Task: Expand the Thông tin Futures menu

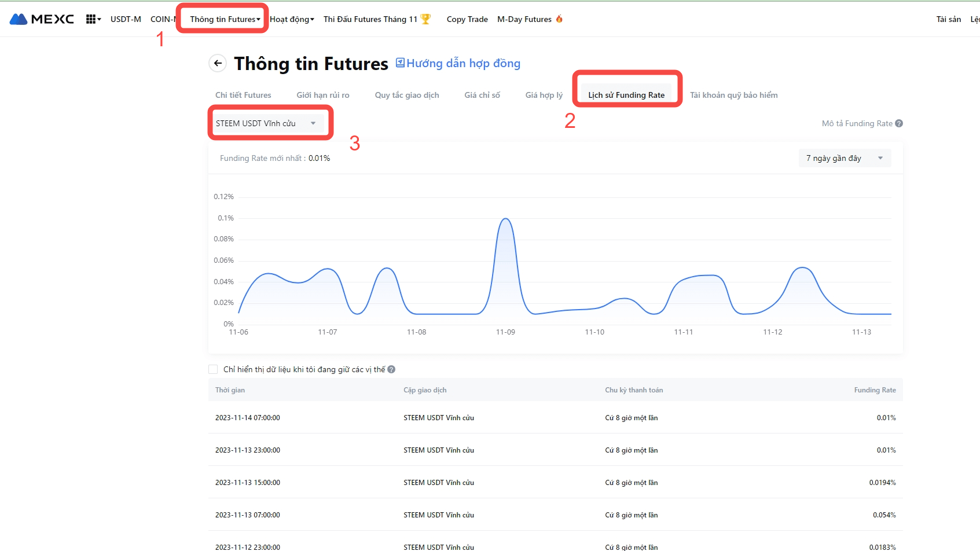Action: [x=225, y=19]
